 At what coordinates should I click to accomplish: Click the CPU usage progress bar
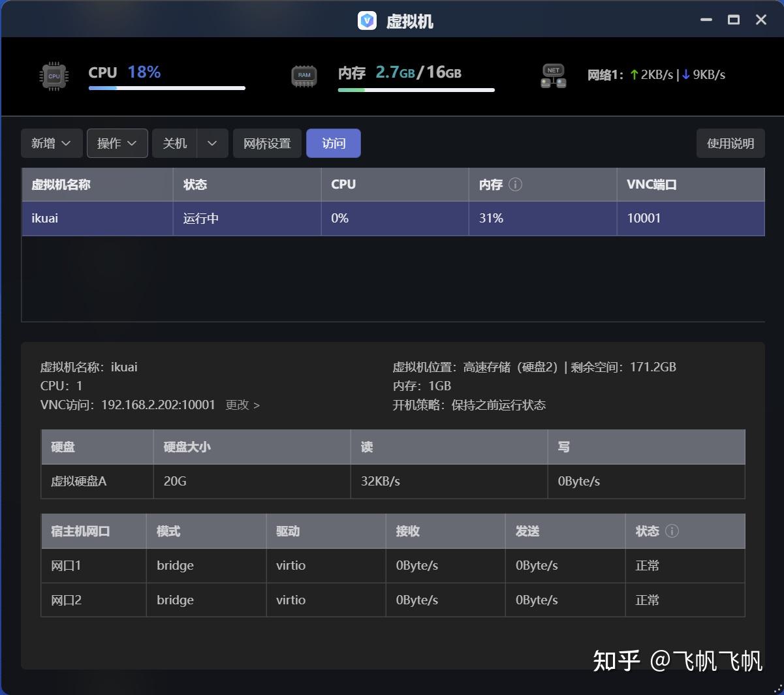[x=166, y=87]
